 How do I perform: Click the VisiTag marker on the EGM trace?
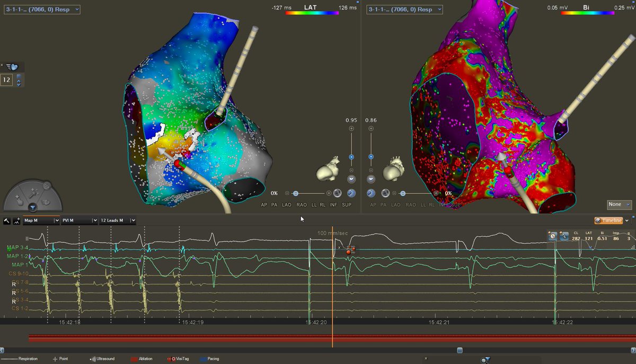350,250
